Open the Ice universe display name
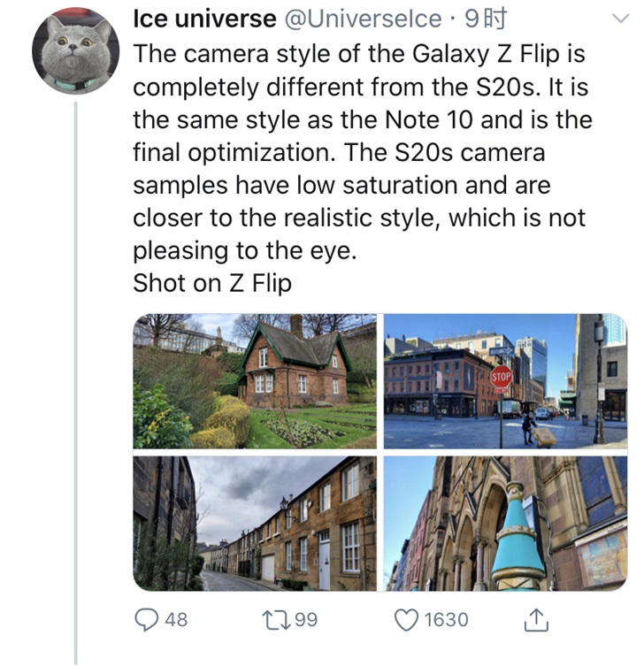Viewport: 644px width, 666px height. click(x=204, y=19)
